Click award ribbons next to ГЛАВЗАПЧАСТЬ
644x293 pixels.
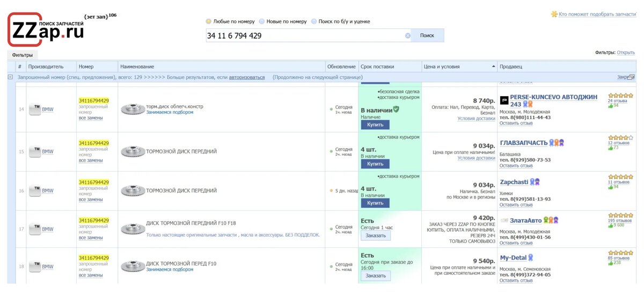(x=557, y=143)
